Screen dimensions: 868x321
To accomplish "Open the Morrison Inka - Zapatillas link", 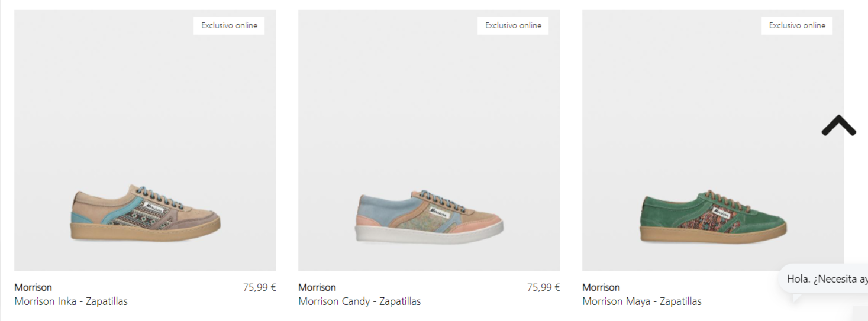I will 71,301.
